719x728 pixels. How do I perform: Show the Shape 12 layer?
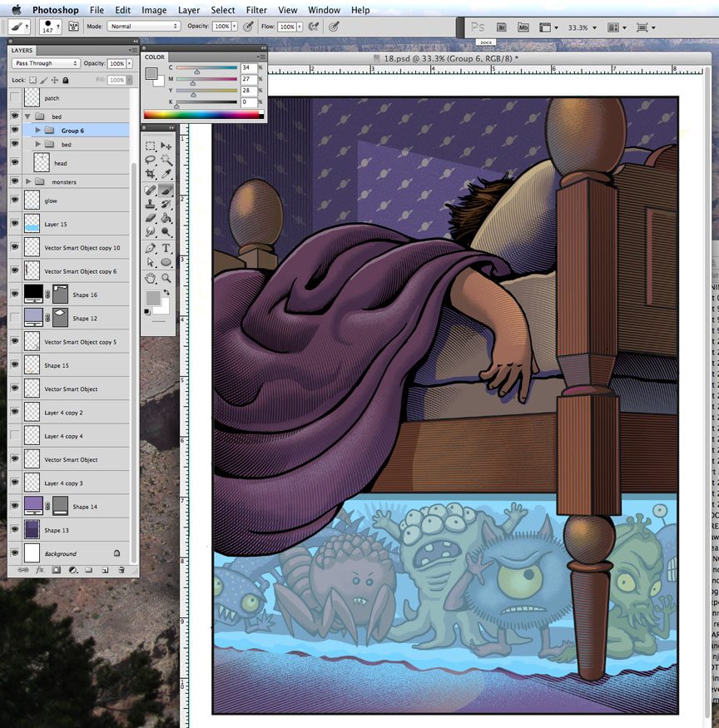15,318
